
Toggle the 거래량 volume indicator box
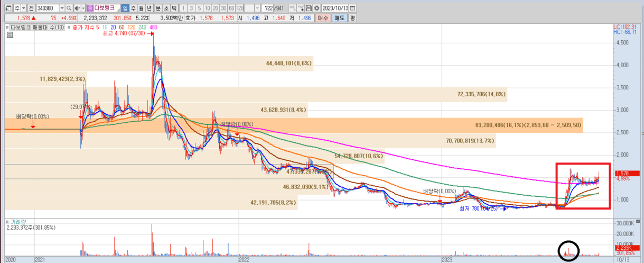7,221
